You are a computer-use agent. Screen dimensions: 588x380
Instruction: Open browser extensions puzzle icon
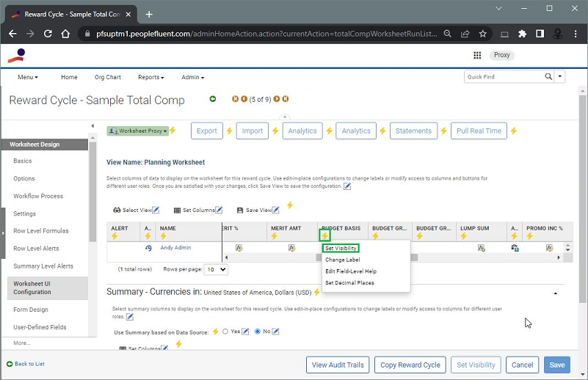coord(522,34)
